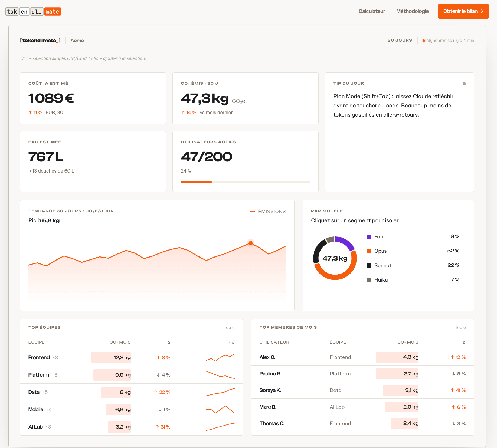Select the Alex C. member row
Screen dimensions: 497x448
pos(362,357)
